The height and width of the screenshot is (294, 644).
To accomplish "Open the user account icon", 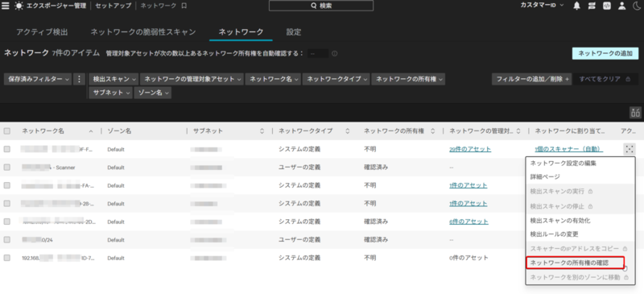I will coord(621,6).
